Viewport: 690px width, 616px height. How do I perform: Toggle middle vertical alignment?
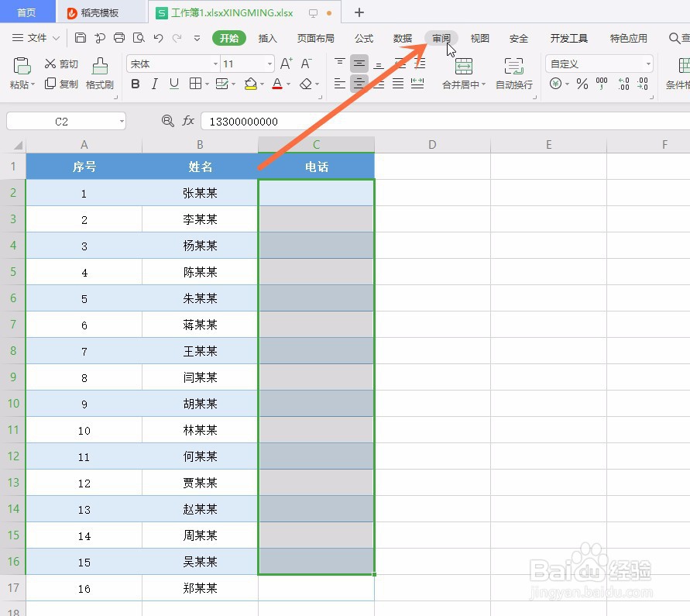tap(359, 64)
